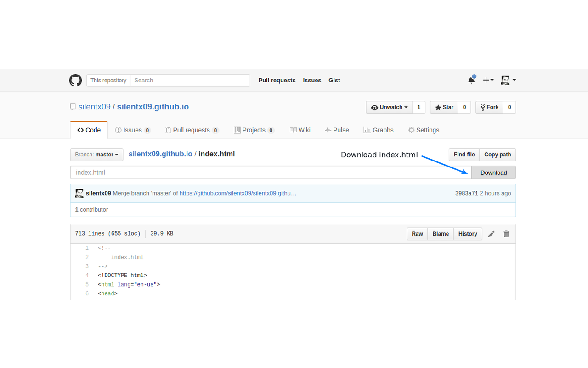Image resolution: width=588 pixels, height=368 pixels.
Task: Open the GitHub home page via octocat logo
Action: pos(75,80)
